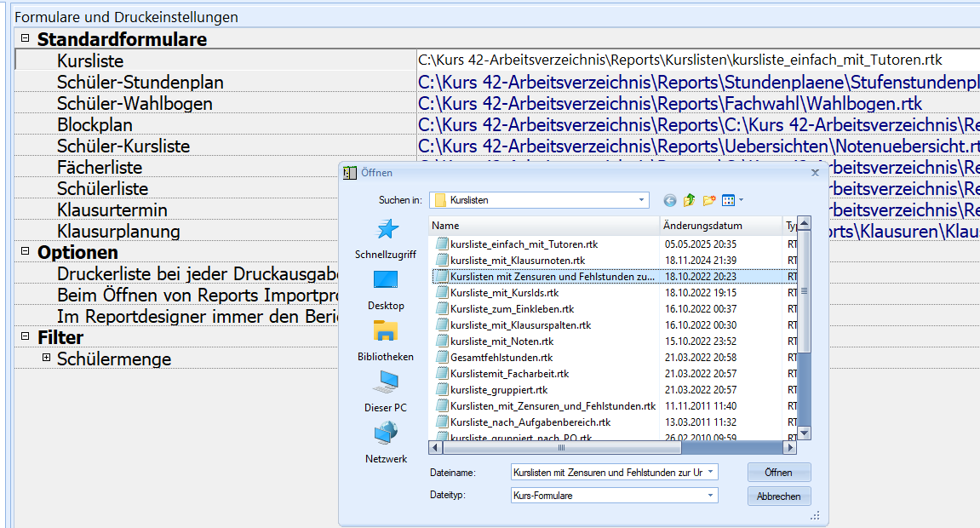The width and height of the screenshot is (980, 528).
Task: Create a new folder icon
Action: tap(708, 201)
